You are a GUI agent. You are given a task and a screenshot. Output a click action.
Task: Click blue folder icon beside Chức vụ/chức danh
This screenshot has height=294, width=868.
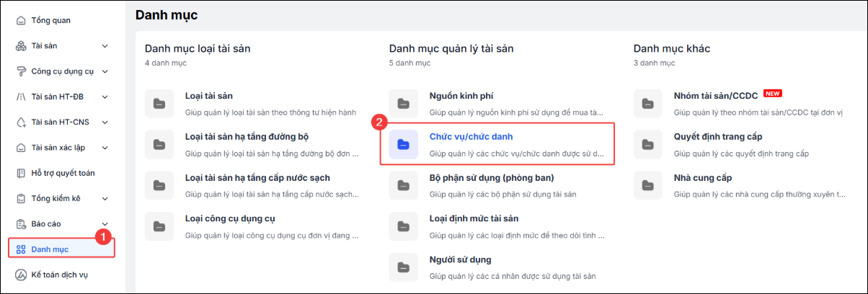403,144
